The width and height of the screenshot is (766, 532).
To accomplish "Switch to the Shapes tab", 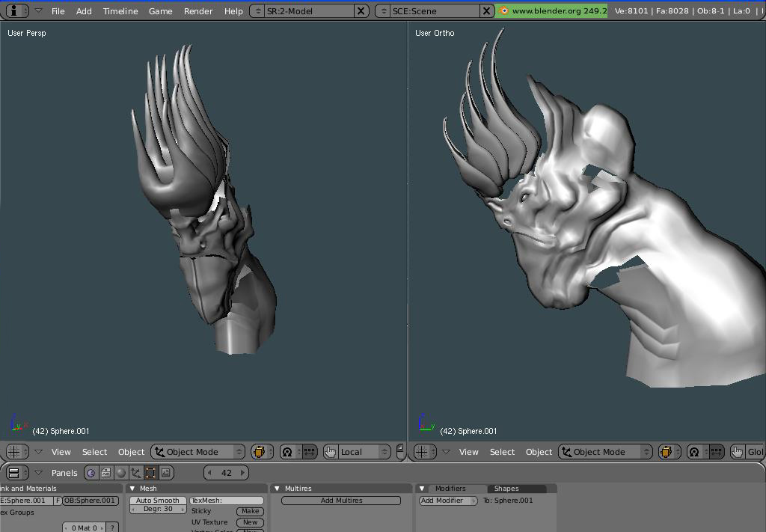I will click(506, 489).
